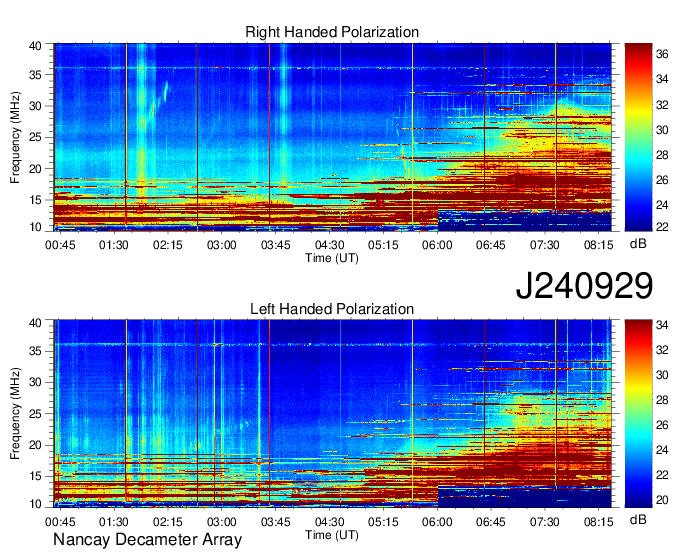Click "Time (UT)" label under Left Handed plot
The image size is (680, 552).
[332, 535]
